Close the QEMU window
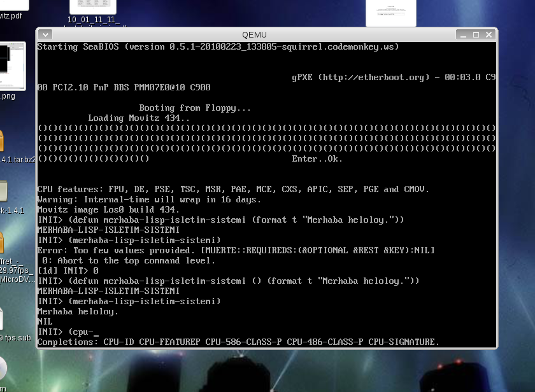 [489, 35]
